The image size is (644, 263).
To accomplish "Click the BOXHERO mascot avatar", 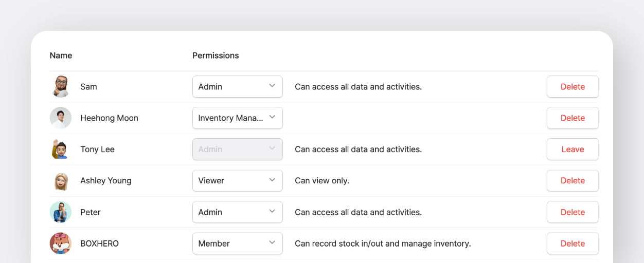I will click(61, 243).
